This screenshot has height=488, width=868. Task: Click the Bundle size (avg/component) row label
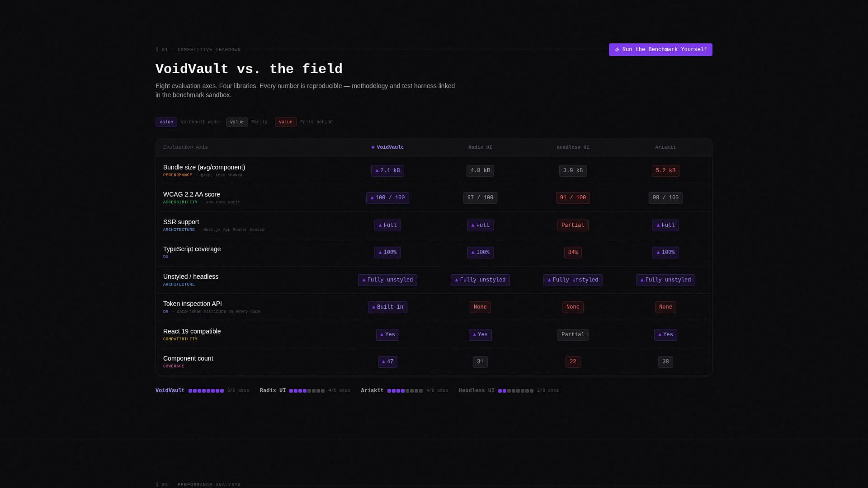tap(204, 167)
